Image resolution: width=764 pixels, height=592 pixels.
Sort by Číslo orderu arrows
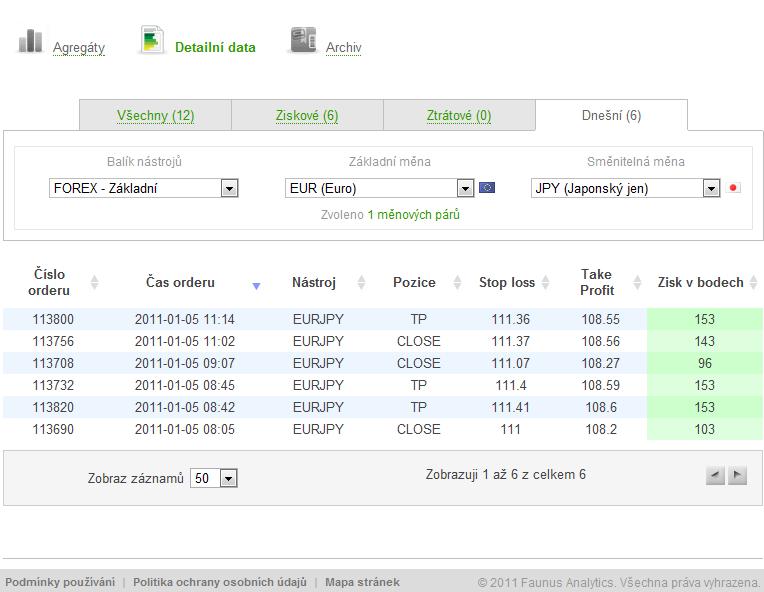(95, 282)
